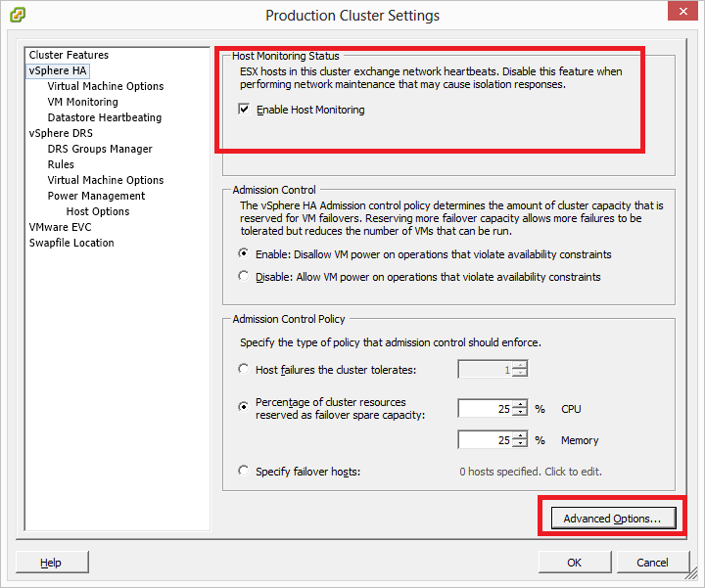Increase the Memory percentage value

[x=520, y=435]
